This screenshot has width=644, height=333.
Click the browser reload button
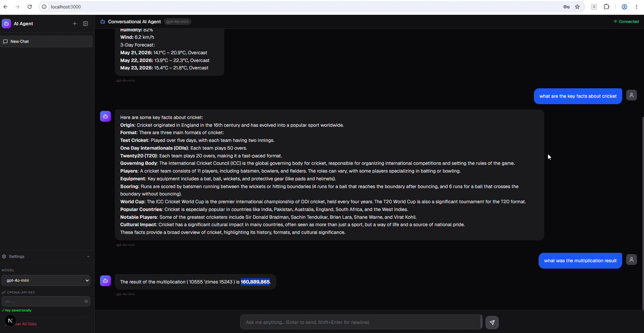pyautogui.click(x=30, y=7)
